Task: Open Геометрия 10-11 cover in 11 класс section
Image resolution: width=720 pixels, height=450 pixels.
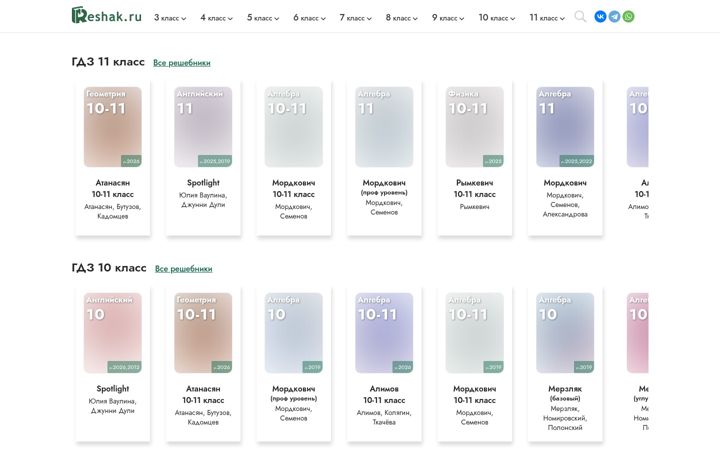Action: pyautogui.click(x=112, y=127)
